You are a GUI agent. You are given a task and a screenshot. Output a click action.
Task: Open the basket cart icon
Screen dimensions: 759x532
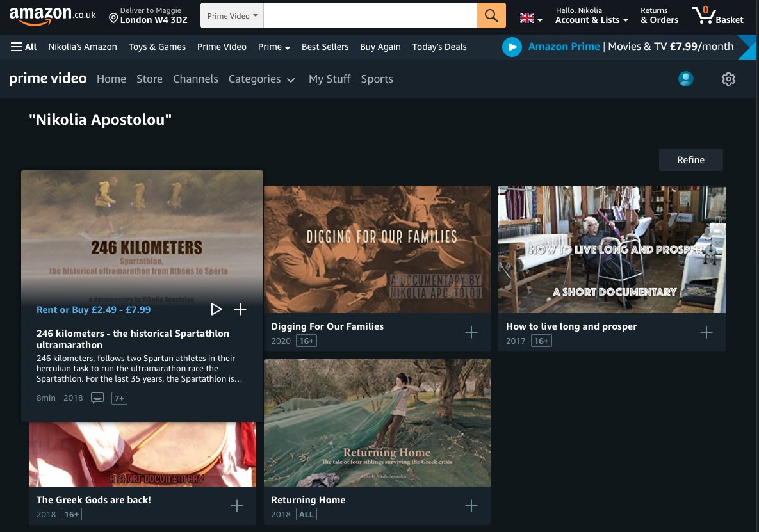pyautogui.click(x=717, y=15)
